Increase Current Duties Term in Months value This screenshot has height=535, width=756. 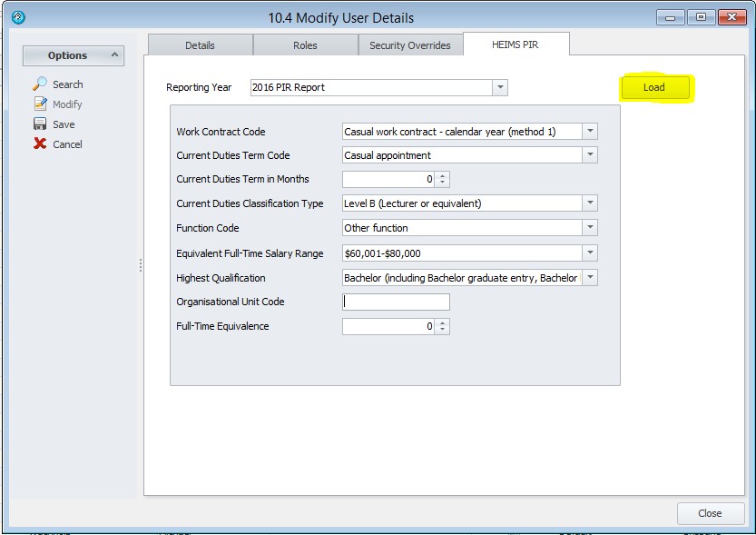[x=442, y=175]
